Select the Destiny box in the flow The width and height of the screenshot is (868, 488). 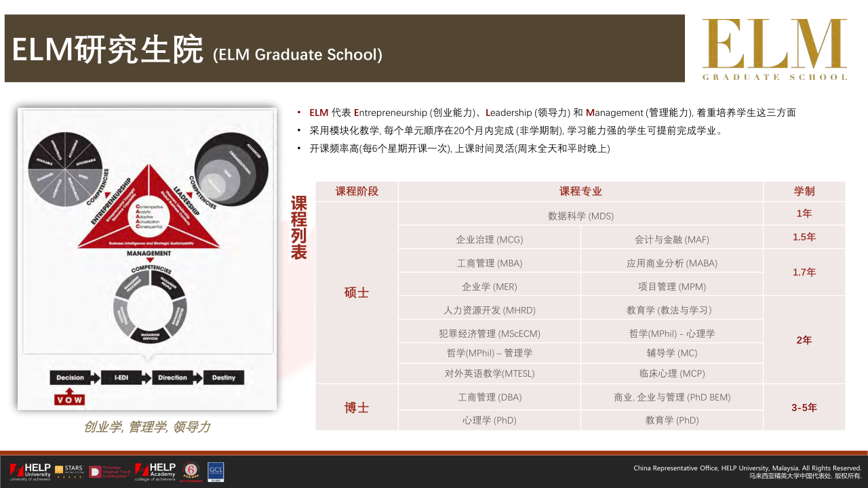tap(224, 378)
